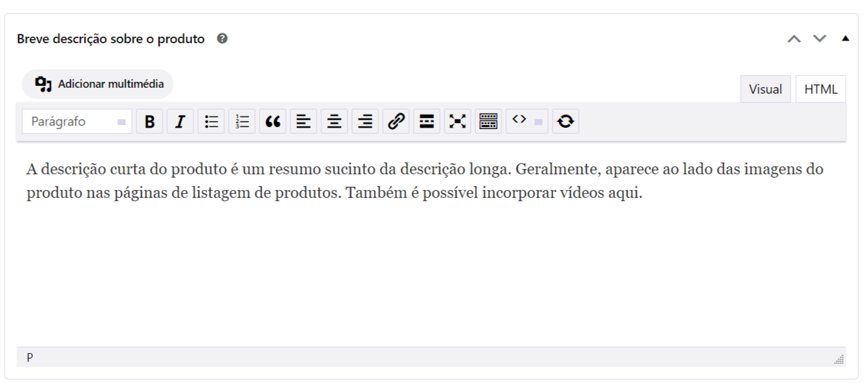The image size is (868, 390).
Task: Switch to the Visual editor tab
Action: 766,89
